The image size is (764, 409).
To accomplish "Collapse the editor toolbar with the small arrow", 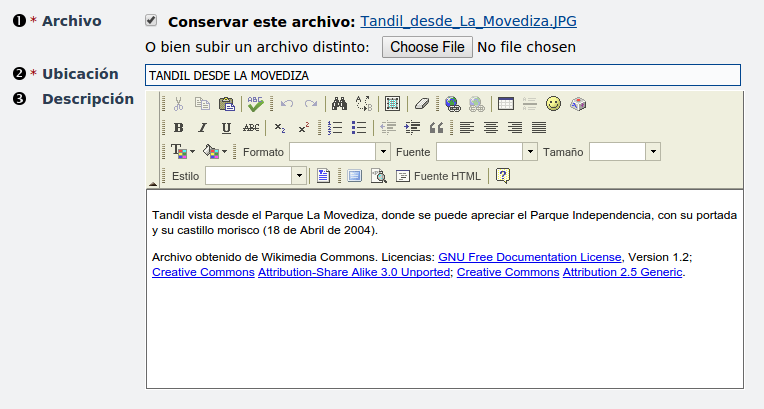I will click(x=152, y=183).
